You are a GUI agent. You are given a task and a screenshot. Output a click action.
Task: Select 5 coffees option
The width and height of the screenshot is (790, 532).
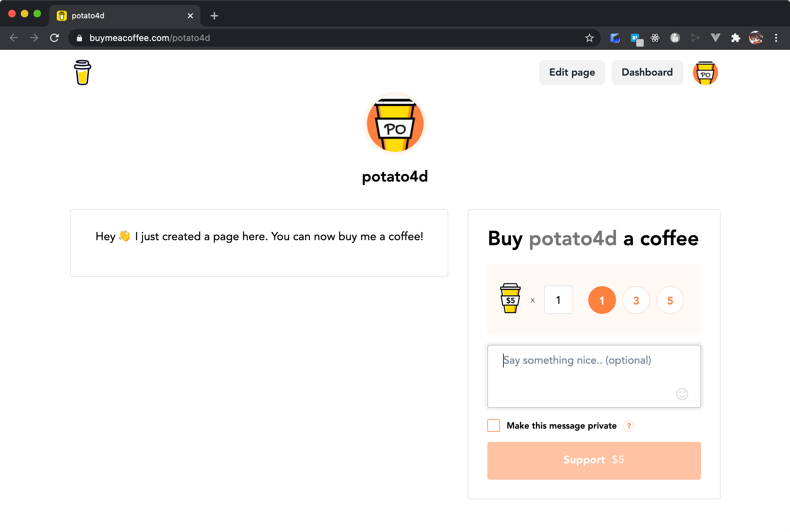670,300
